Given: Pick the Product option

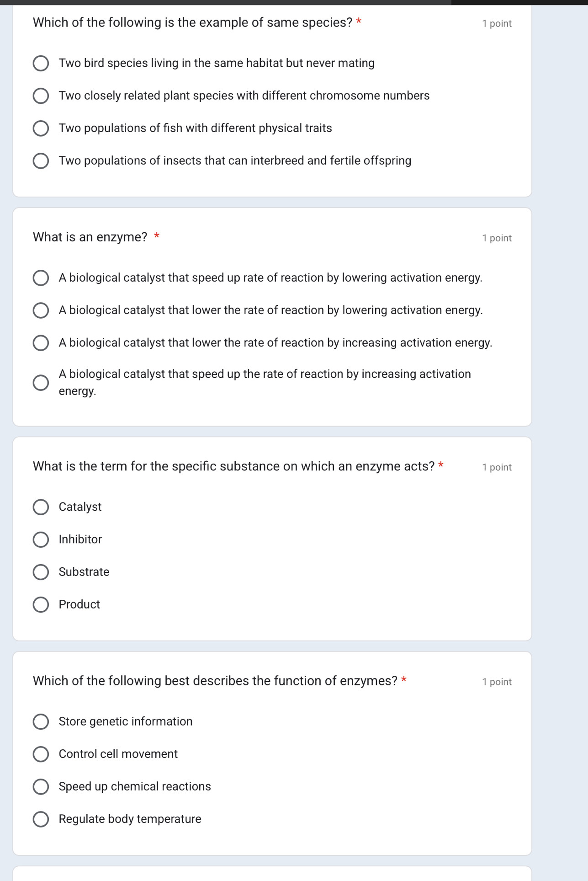Looking at the screenshot, I should (41, 604).
